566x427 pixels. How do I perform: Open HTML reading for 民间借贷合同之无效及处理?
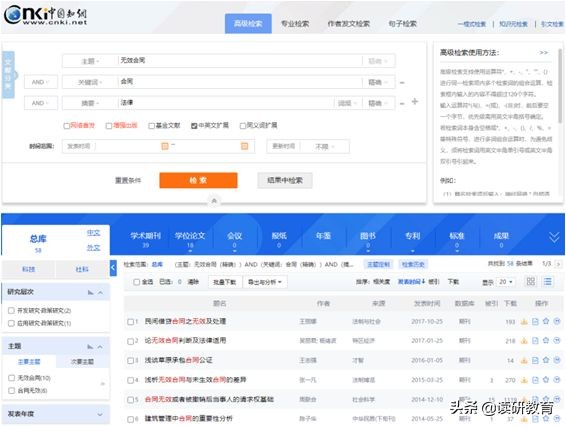coord(535,321)
